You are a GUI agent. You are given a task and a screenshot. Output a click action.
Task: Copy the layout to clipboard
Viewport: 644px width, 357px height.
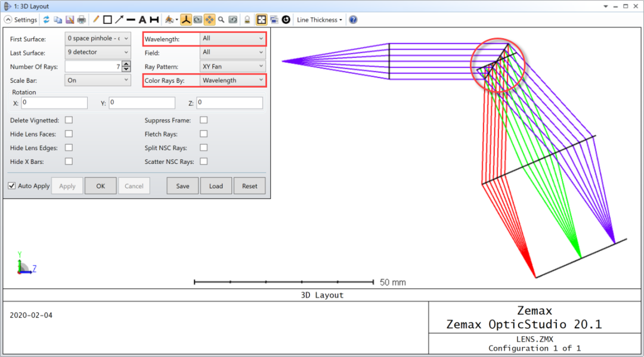click(58, 19)
